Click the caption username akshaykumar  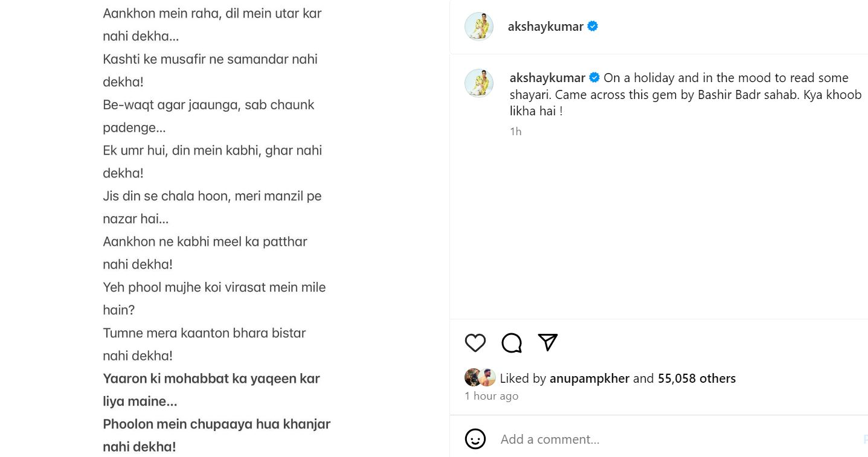click(x=547, y=77)
